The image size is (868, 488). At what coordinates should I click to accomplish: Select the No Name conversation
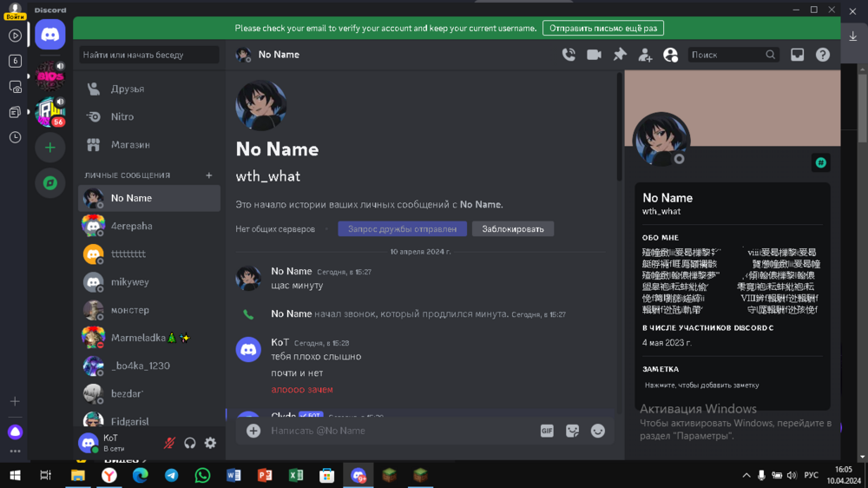pyautogui.click(x=149, y=198)
